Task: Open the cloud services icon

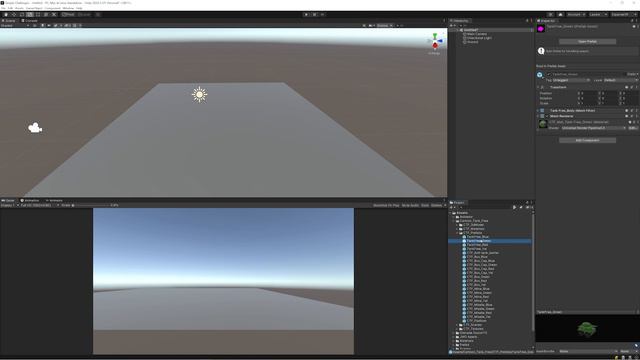Action: pos(560,15)
